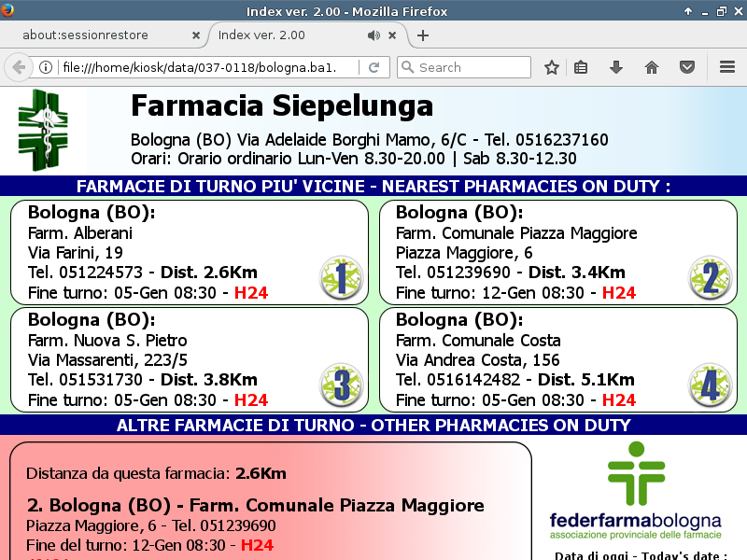Open the Pocket save icon

686,67
